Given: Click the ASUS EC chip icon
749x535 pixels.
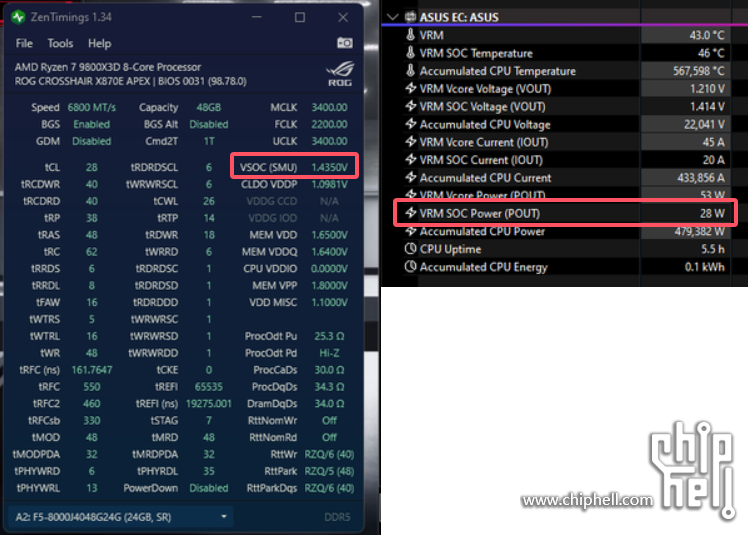Looking at the screenshot, I should pos(410,17).
